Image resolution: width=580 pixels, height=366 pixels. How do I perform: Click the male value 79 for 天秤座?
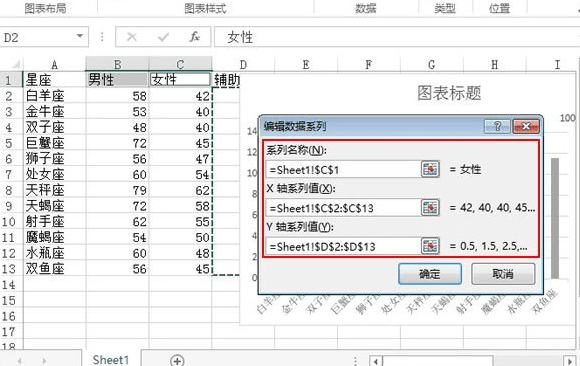(117, 190)
